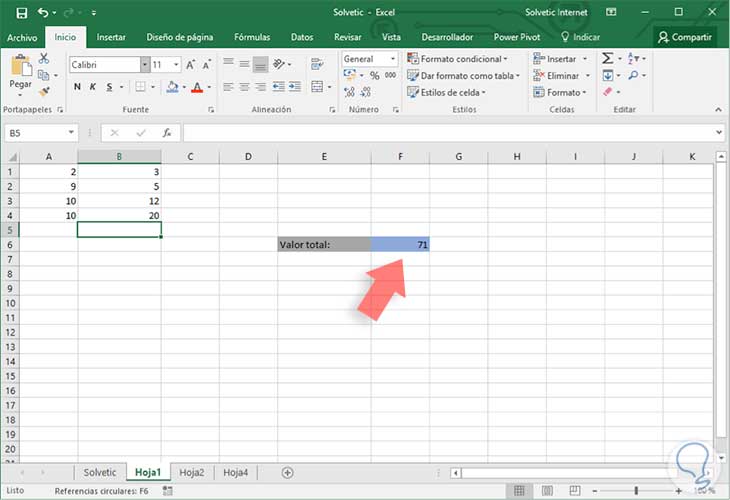The width and height of the screenshot is (730, 500).
Task: Apply percent style format
Action: point(375,75)
